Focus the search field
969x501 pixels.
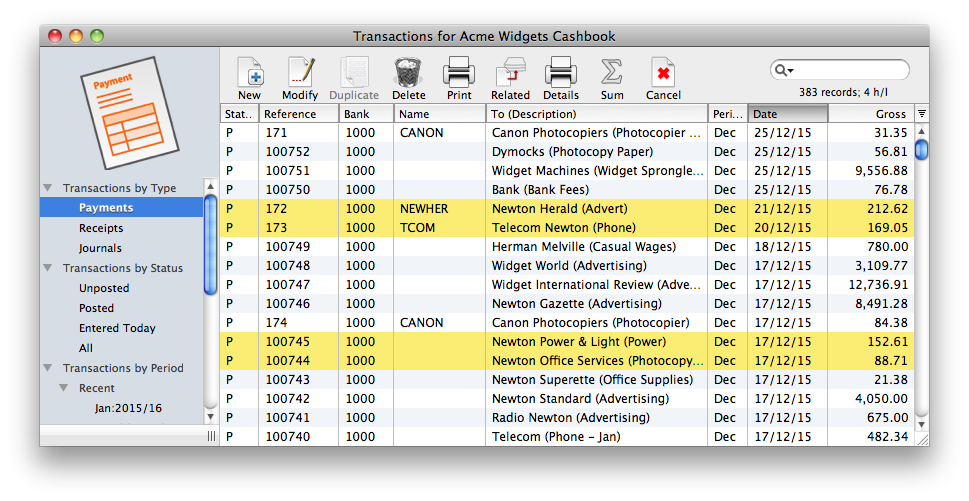pyautogui.click(x=840, y=70)
